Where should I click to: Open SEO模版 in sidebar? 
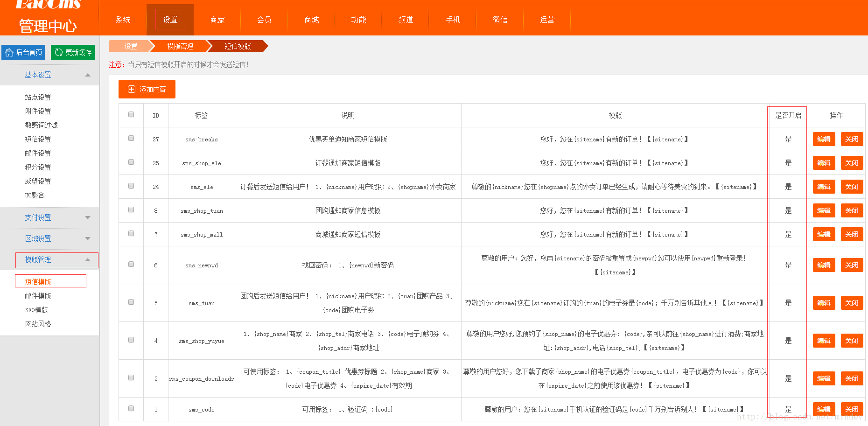pos(36,310)
